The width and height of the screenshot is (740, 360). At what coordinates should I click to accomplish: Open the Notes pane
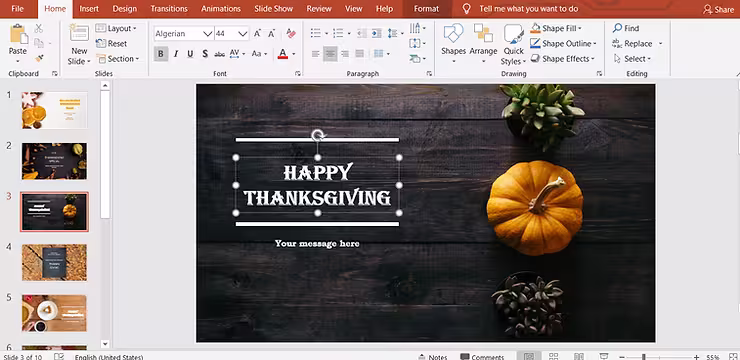[433, 357]
